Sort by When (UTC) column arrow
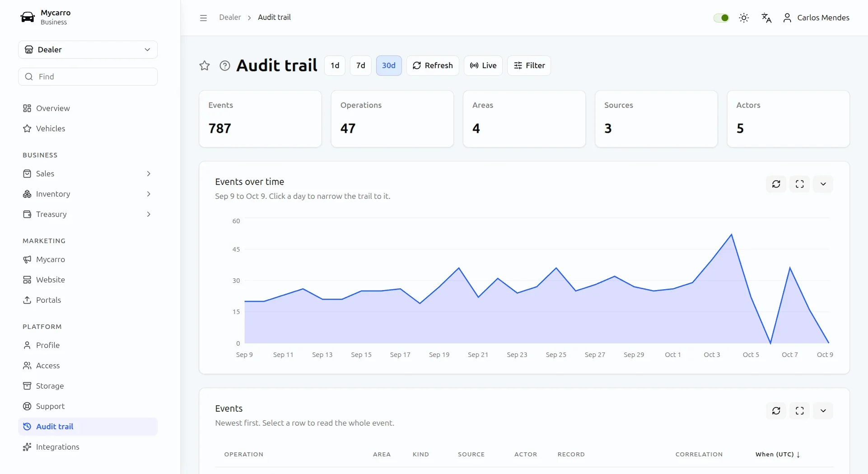The image size is (868, 474). click(x=798, y=455)
